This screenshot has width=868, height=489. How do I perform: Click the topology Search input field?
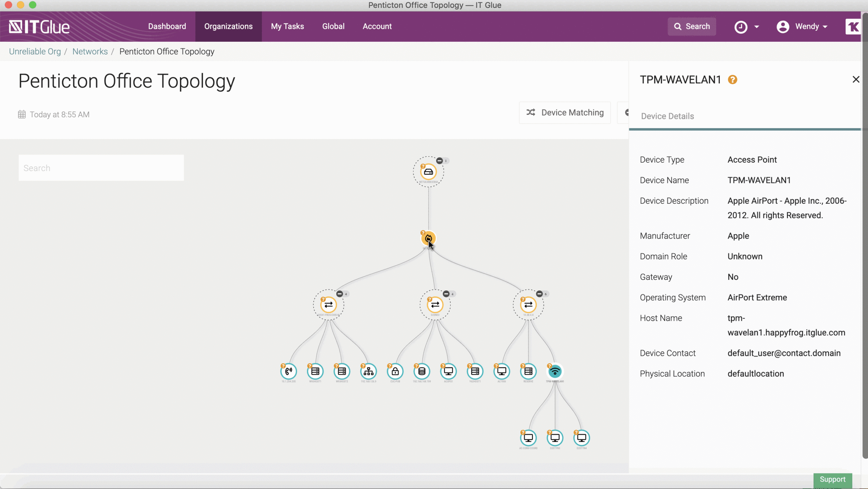[101, 168]
